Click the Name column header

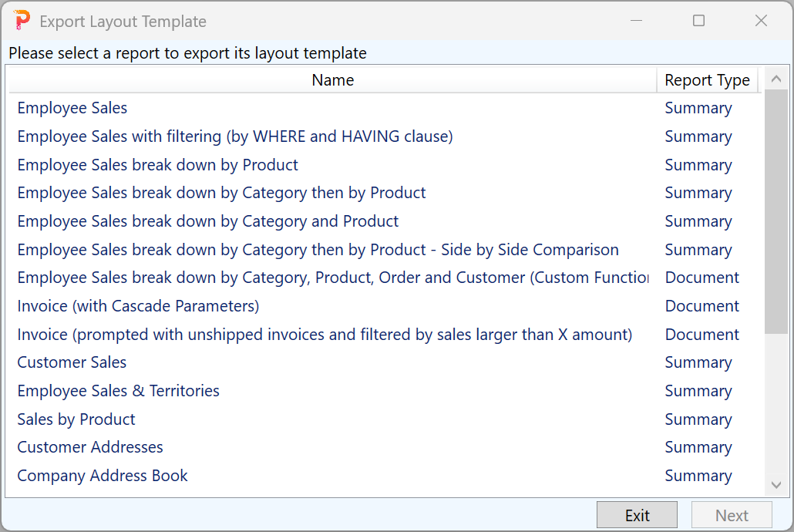point(332,79)
